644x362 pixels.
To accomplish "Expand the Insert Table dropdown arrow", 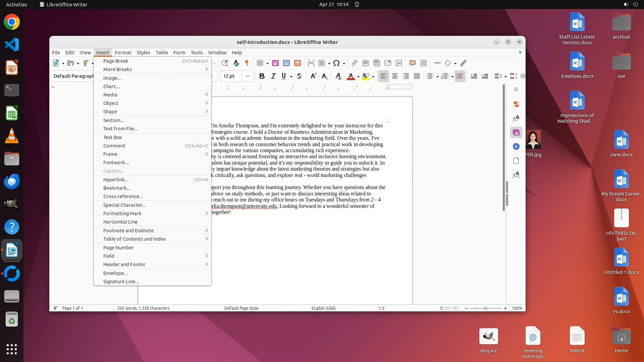I will 267,63.
